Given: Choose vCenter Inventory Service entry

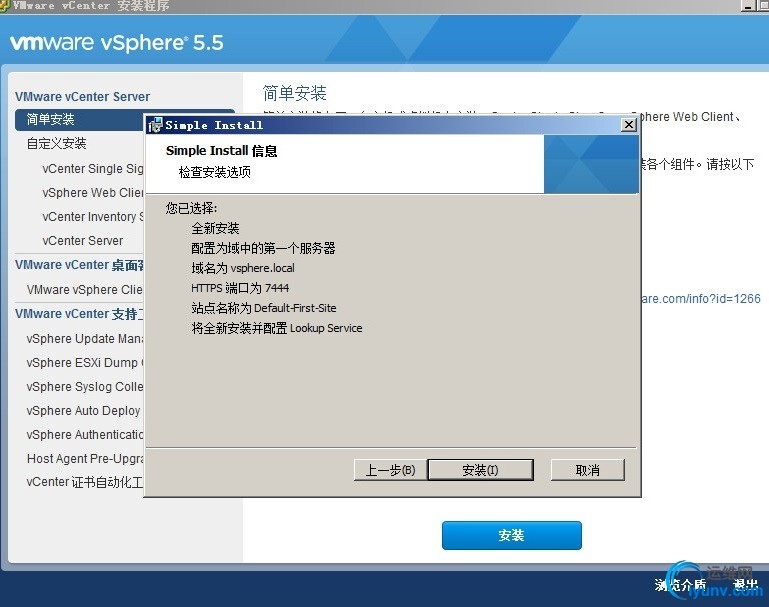Looking at the screenshot, I should [x=93, y=217].
